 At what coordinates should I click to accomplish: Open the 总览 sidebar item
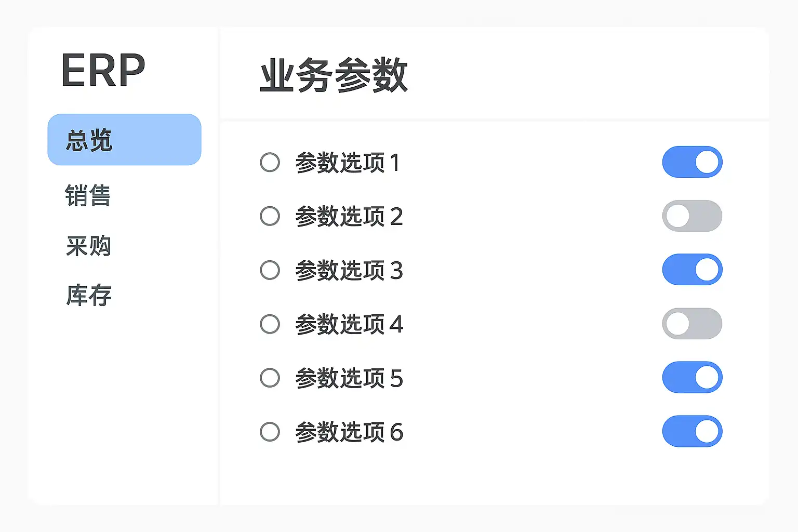[x=124, y=140]
